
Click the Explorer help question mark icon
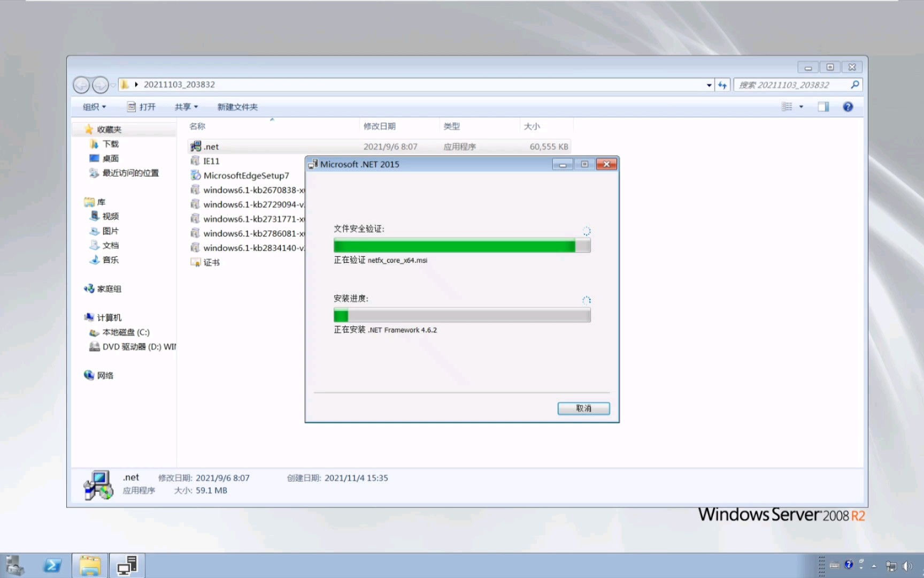click(848, 107)
